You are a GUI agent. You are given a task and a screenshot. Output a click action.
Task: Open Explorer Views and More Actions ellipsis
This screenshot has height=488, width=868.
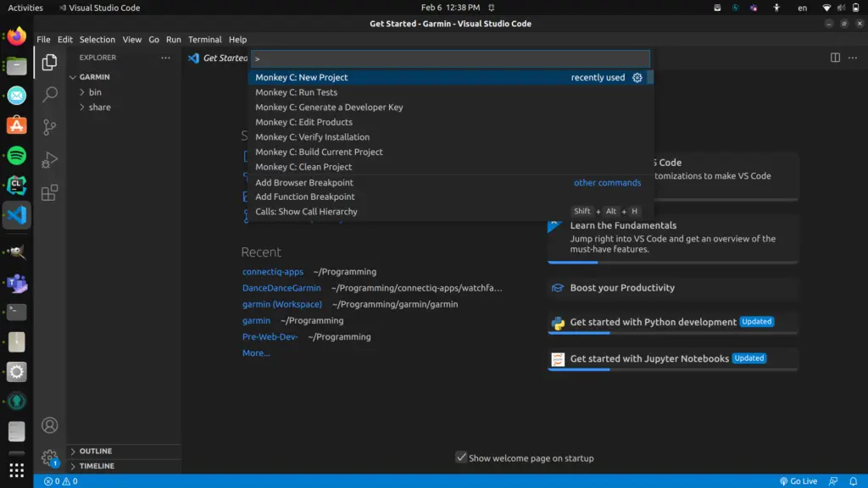pyautogui.click(x=165, y=58)
